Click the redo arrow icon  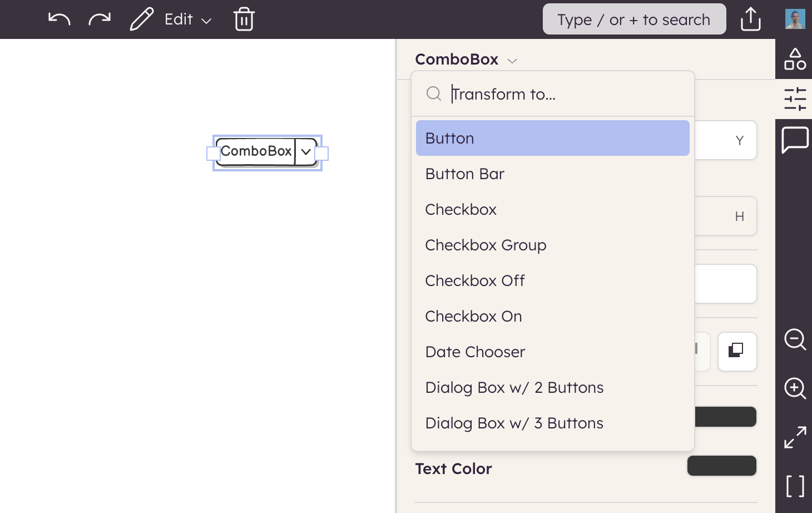point(100,19)
